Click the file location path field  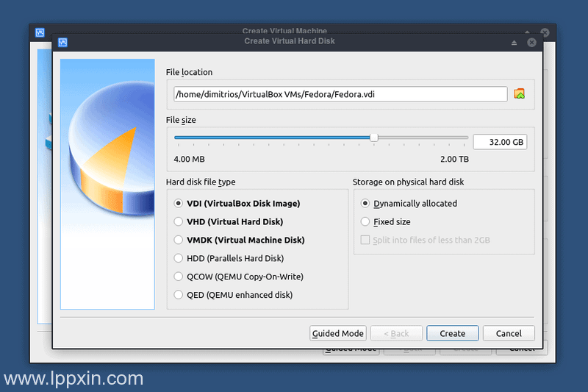[x=340, y=94]
